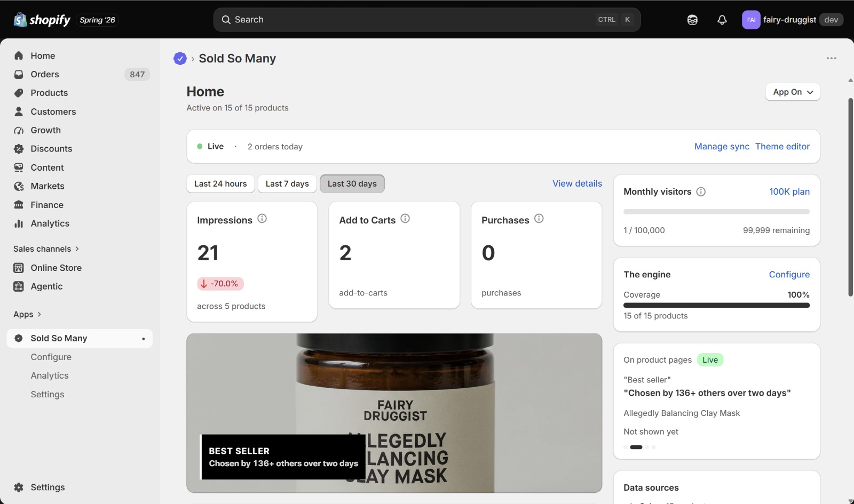
Task: Click the Settings gear icon
Action: [x=19, y=487]
